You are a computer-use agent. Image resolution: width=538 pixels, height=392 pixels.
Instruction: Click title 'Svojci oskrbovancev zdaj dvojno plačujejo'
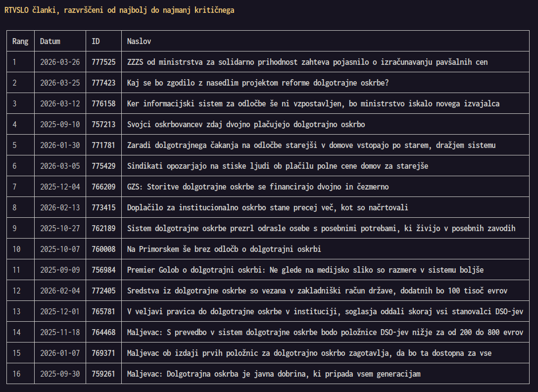coord(208,124)
